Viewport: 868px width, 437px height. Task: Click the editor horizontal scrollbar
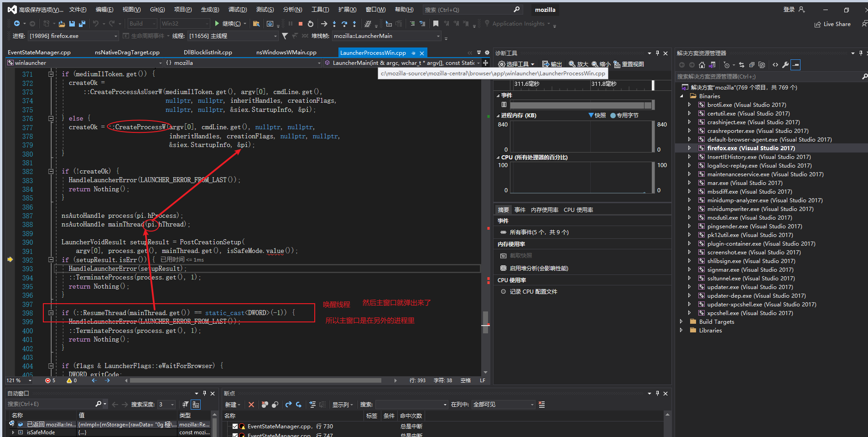256,380
